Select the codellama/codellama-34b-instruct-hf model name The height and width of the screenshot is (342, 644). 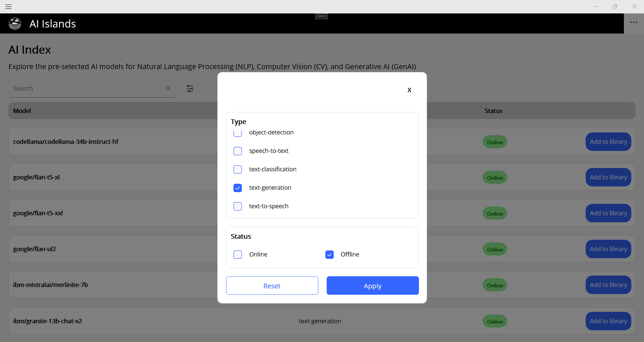66,141
